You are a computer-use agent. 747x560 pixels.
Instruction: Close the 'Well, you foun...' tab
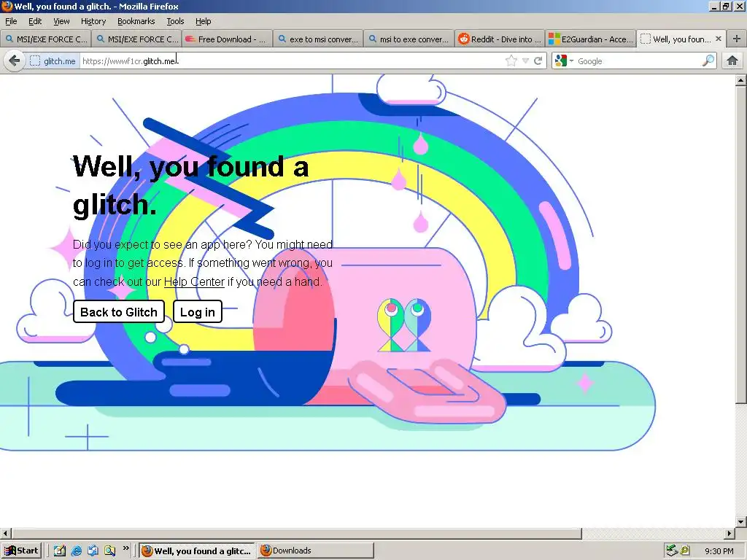(x=719, y=39)
